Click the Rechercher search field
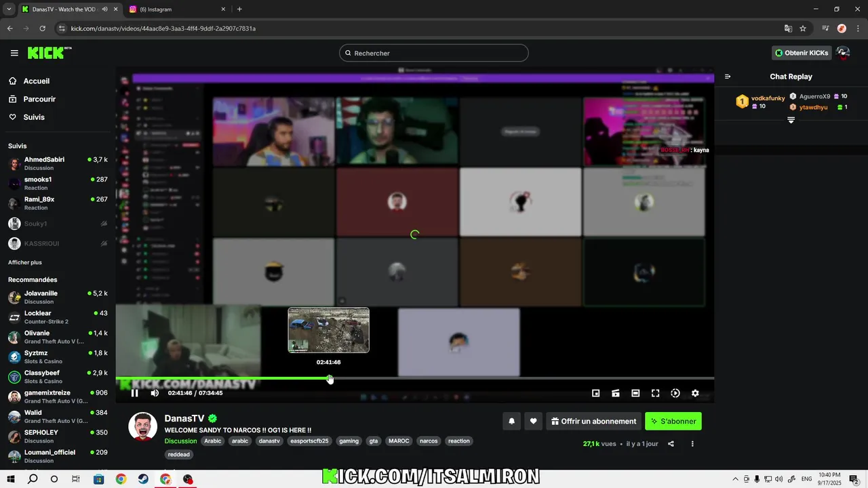This screenshot has width=868, height=488. tap(434, 53)
